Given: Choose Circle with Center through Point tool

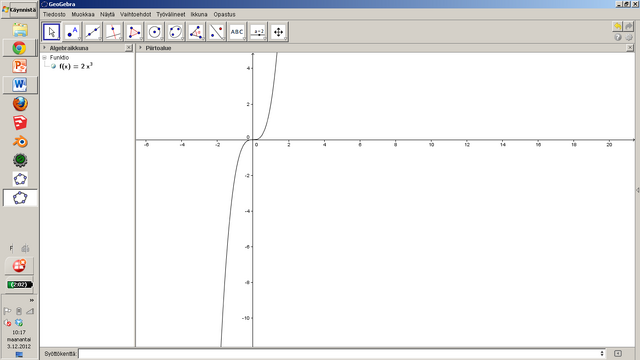Looking at the screenshot, I should click(x=155, y=32).
